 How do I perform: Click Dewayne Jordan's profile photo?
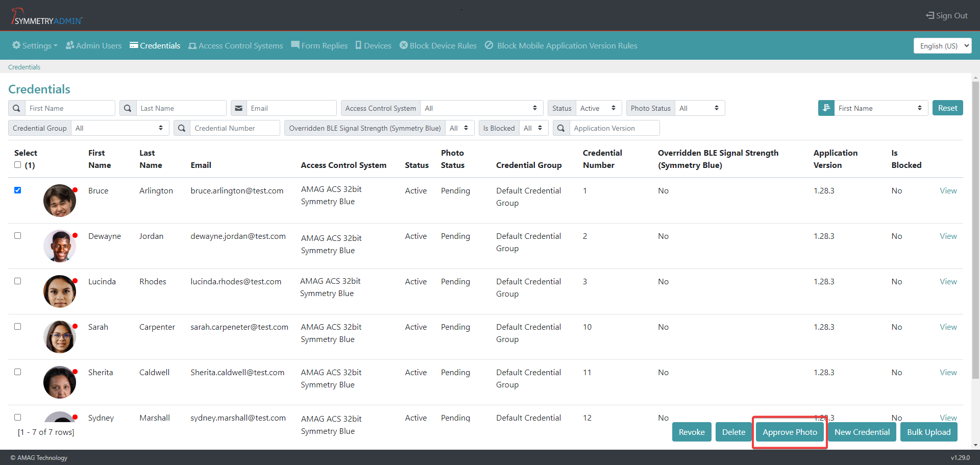(60, 246)
